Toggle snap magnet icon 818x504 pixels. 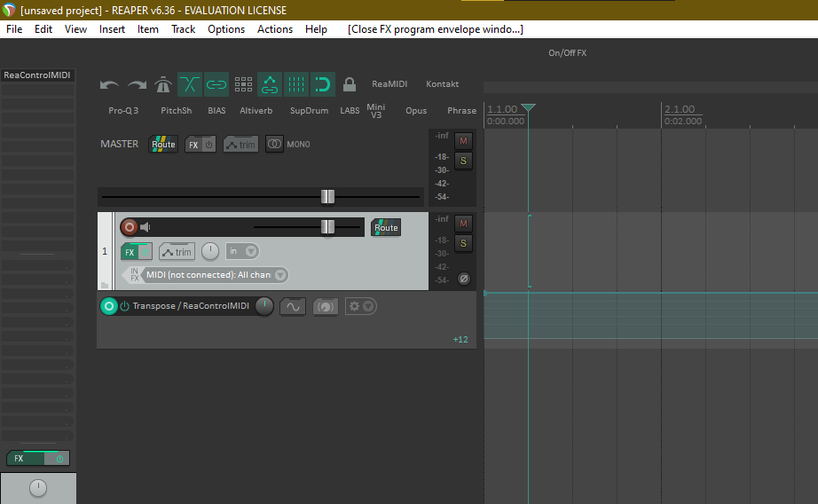[322, 84]
